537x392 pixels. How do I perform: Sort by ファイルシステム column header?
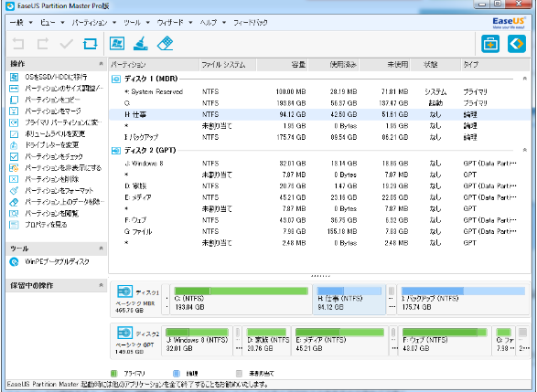(228, 64)
